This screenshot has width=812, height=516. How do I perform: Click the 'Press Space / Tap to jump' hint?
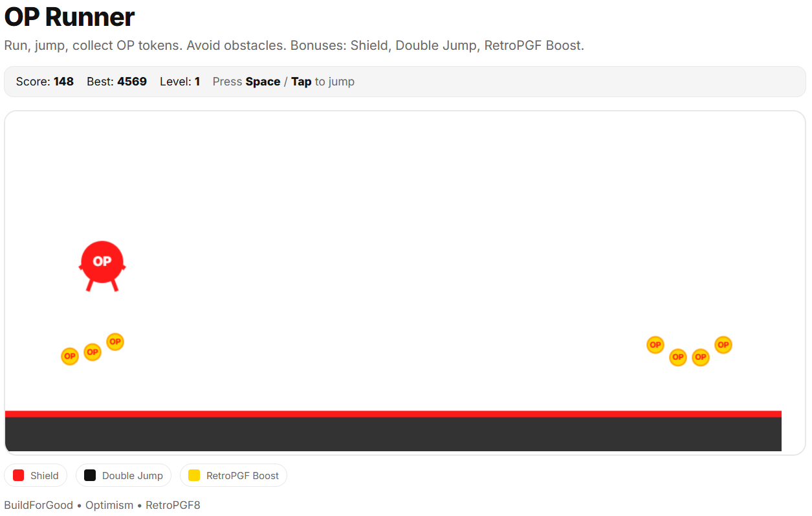click(x=283, y=82)
